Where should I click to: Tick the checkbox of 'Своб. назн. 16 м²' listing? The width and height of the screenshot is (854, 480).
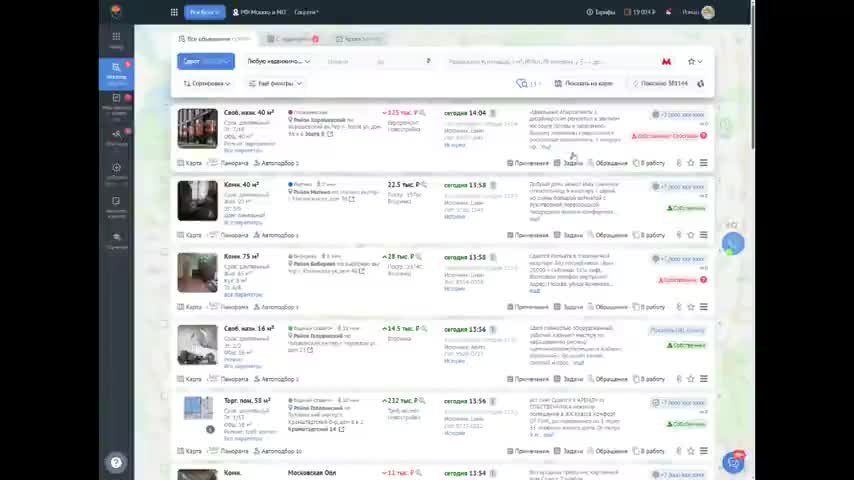point(164,324)
